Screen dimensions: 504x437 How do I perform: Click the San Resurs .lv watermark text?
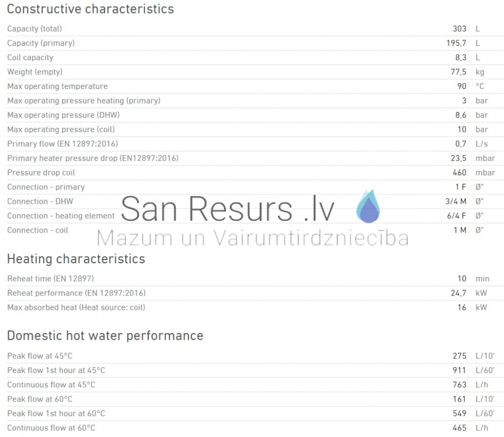pos(228,209)
